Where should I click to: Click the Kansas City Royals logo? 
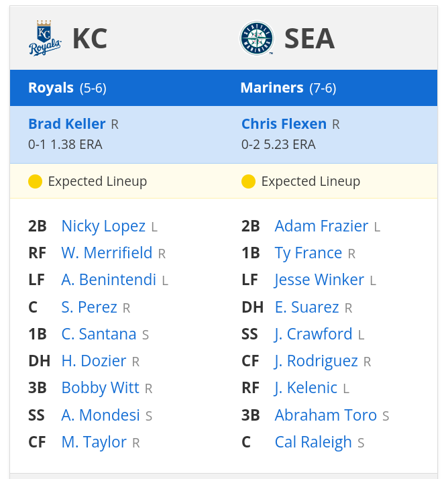click(x=45, y=38)
